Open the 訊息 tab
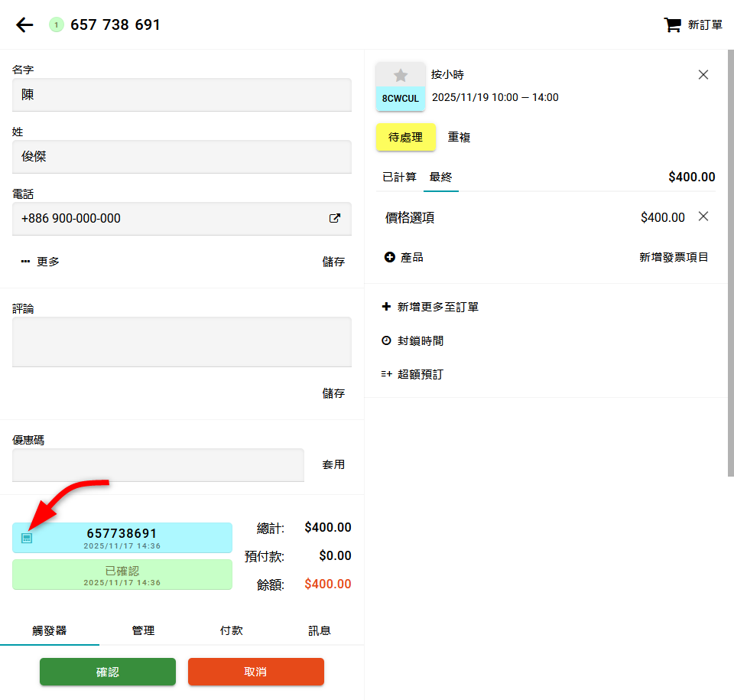This screenshot has width=734, height=700. click(x=320, y=630)
